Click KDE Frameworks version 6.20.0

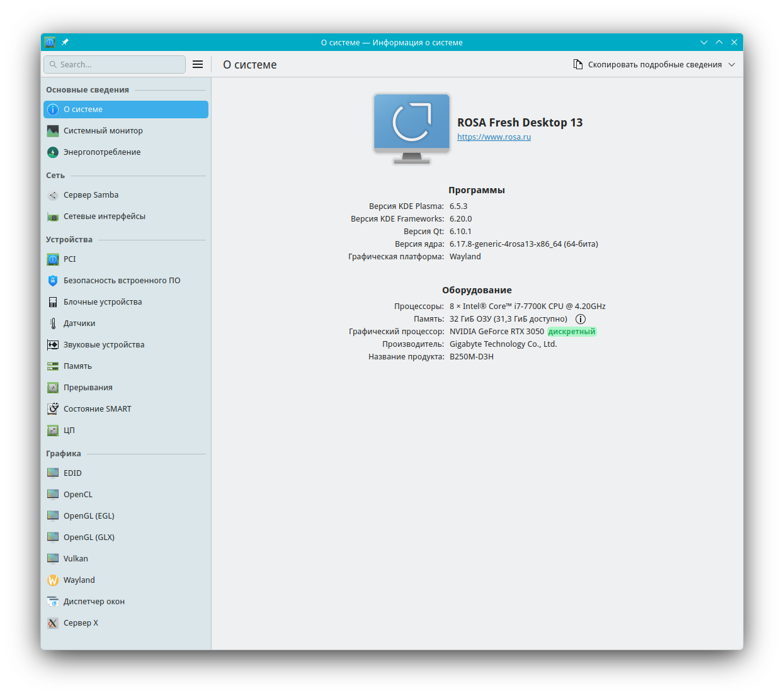click(x=460, y=219)
